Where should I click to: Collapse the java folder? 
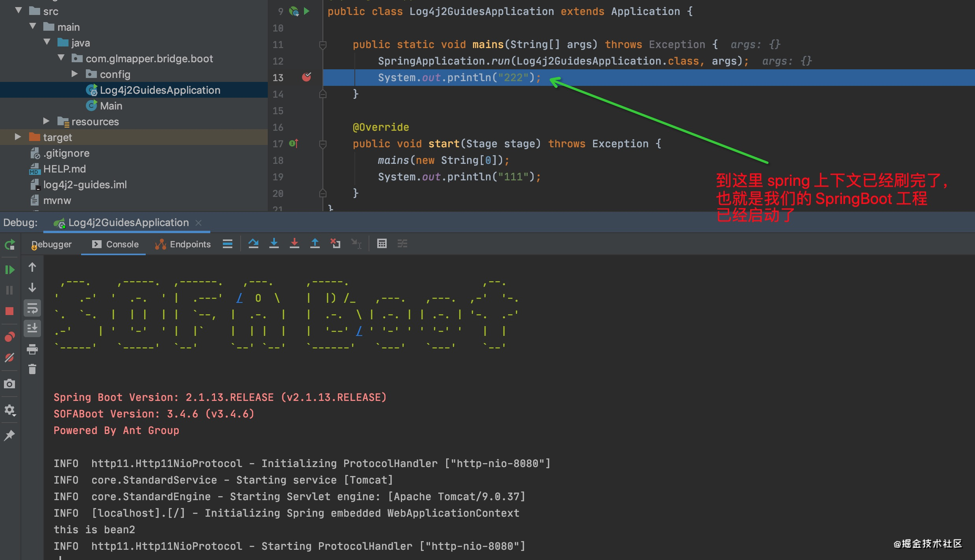point(47,42)
